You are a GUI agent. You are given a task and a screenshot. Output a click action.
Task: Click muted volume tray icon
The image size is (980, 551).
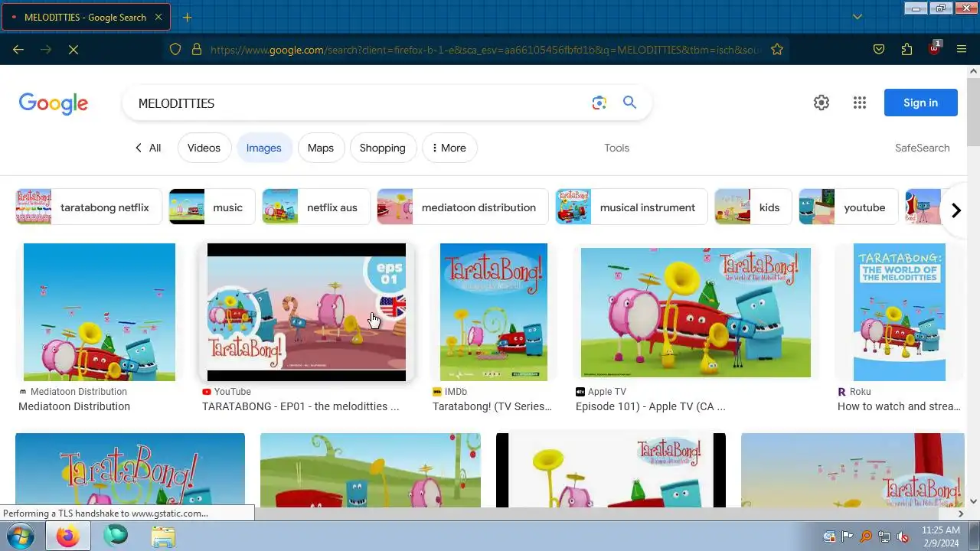(x=903, y=536)
